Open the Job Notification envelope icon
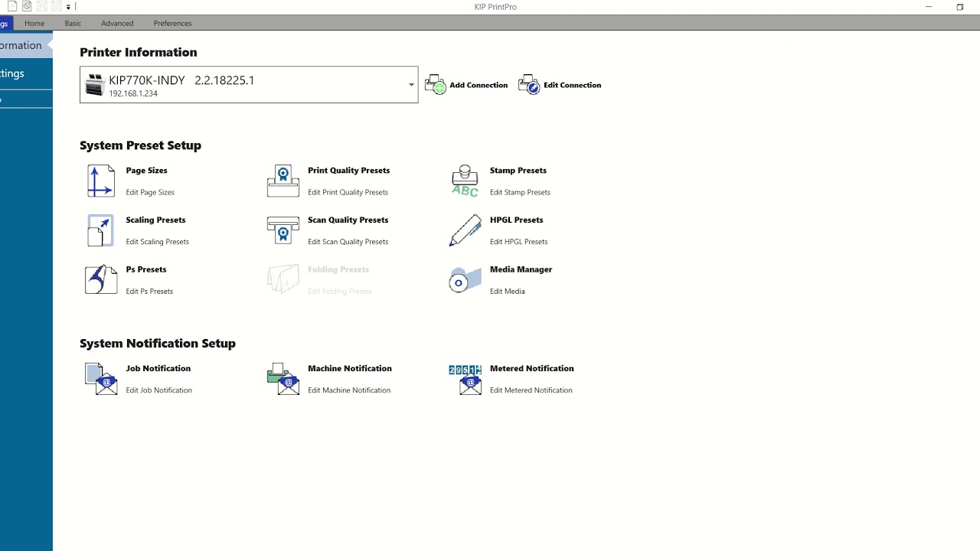This screenshot has width=980, height=551. coord(100,379)
